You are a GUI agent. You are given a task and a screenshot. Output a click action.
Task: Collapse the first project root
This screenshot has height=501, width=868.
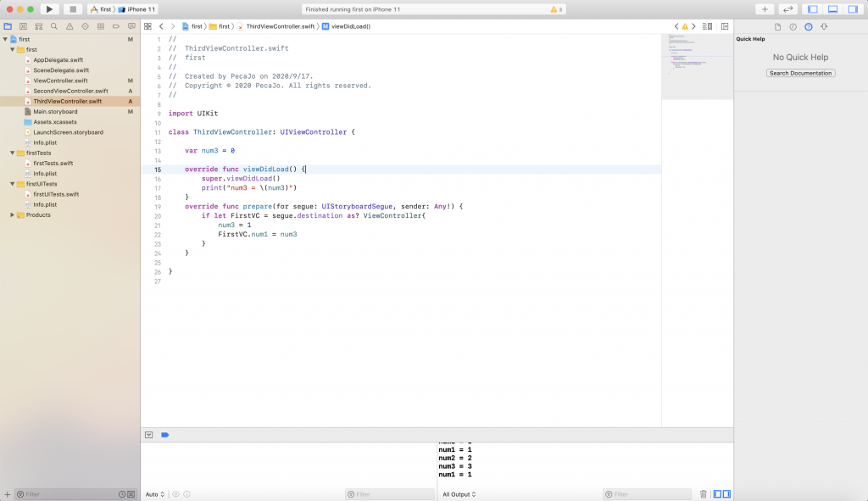click(5, 39)
